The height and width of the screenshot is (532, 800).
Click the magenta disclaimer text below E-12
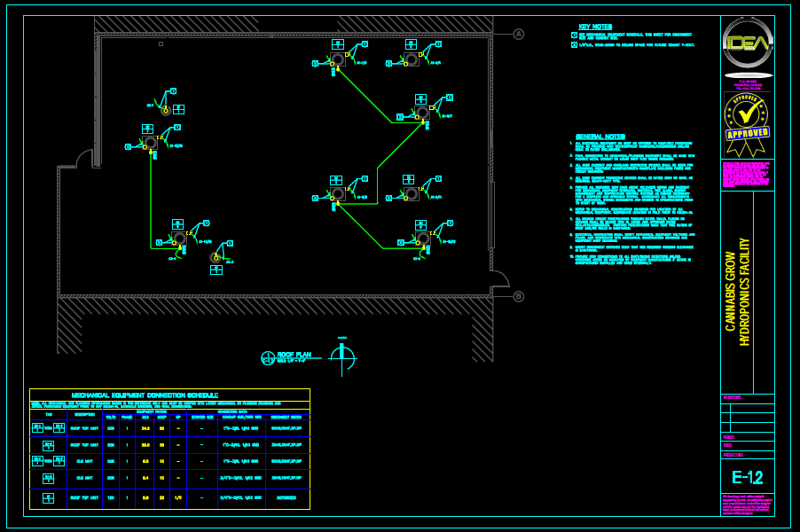pyautogui.click(x=747, y=504)
